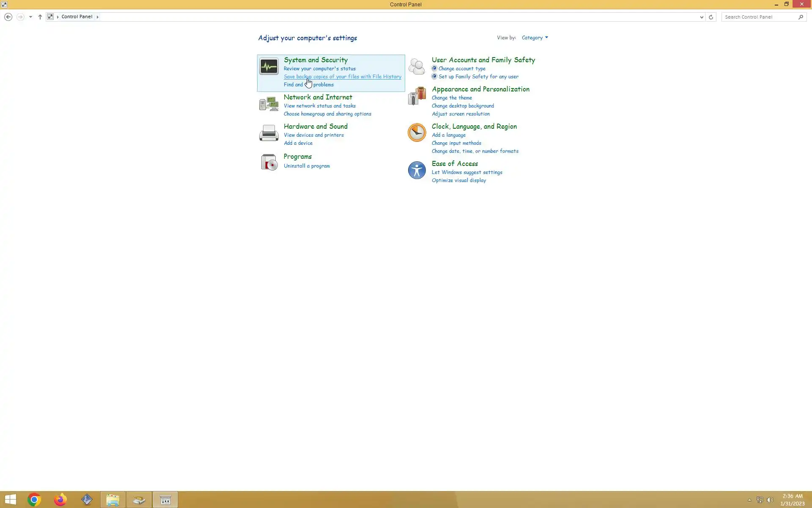
Task: Expand recent locations arrow beside Forward button
Action: click(x=30, y=17)
